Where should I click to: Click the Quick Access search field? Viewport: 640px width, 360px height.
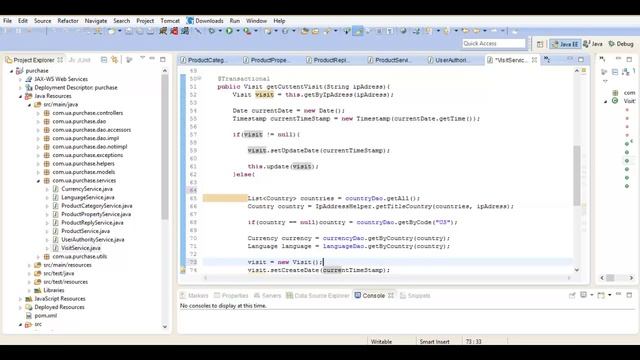494,43
